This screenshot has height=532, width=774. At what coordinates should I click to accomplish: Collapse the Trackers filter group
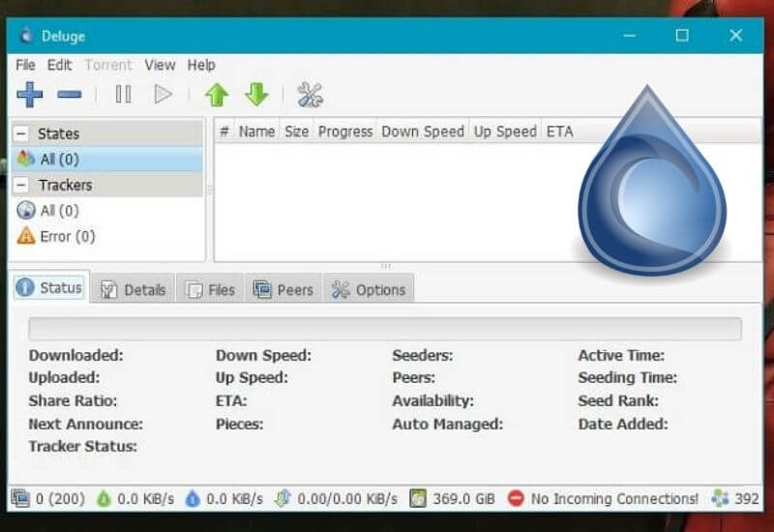click(x=21, y=185)
